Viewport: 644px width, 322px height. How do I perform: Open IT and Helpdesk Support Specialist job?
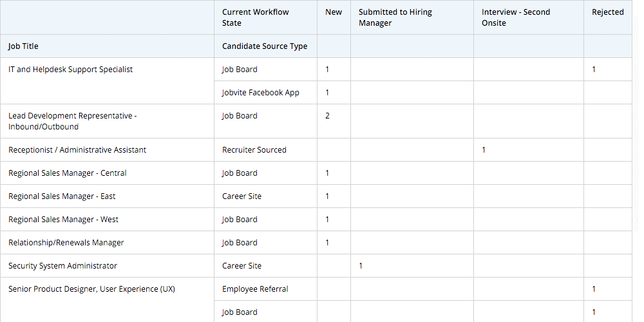click(x=70, y=70)
